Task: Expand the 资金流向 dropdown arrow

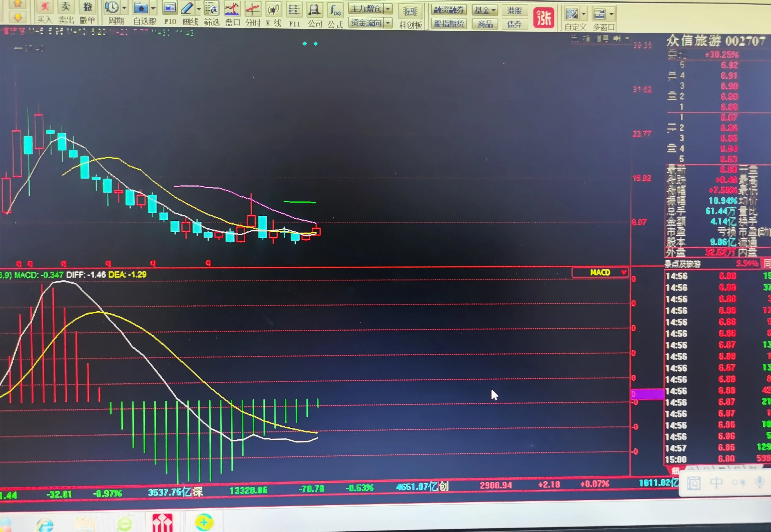Action: tap(388, 23)
